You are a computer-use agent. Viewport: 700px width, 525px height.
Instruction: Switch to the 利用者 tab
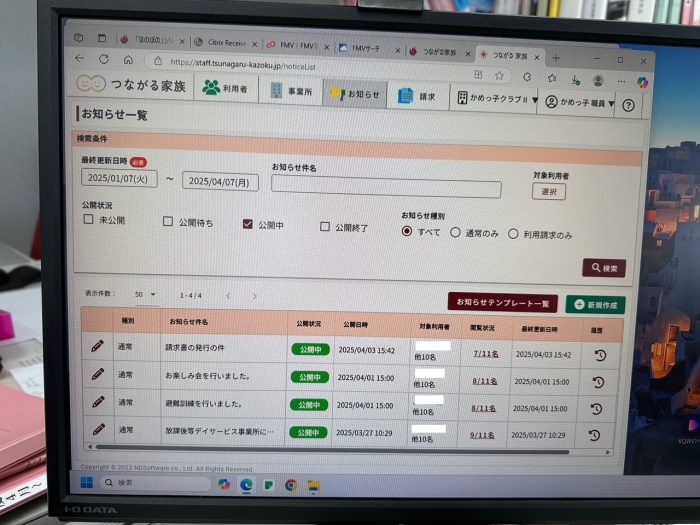(225, 89)
